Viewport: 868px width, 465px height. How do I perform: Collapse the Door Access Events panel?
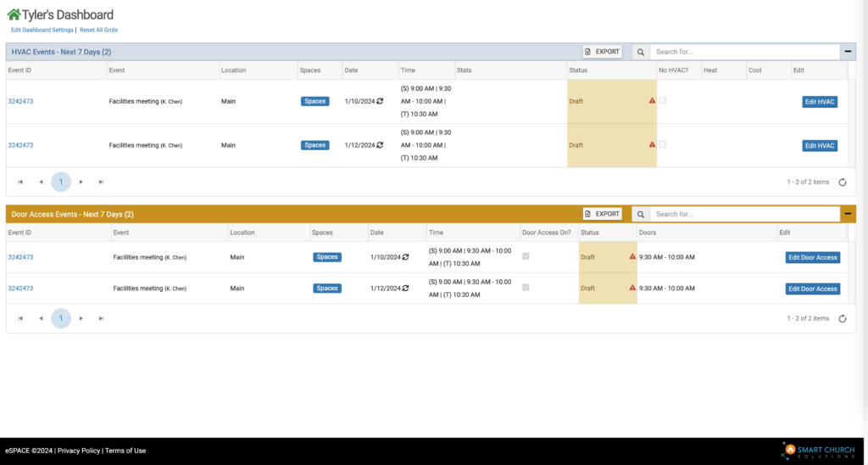(848, 214)
